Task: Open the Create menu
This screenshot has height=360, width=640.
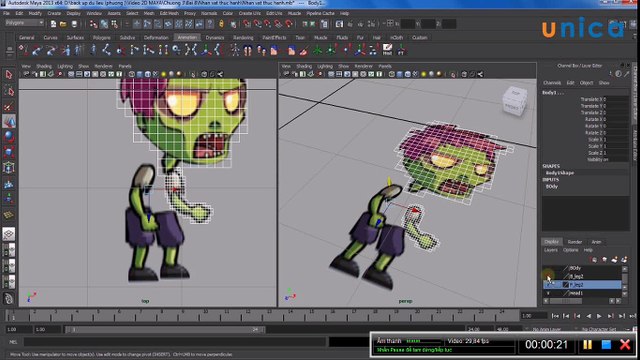Action: (x=54, y=13)
